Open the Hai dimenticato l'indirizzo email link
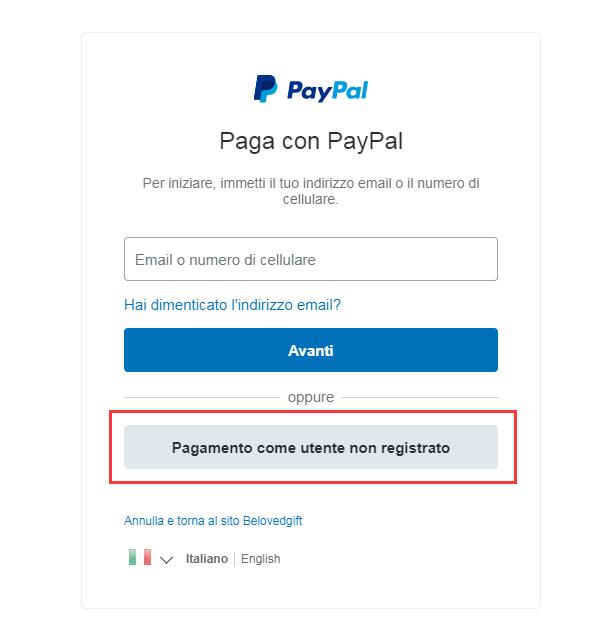This screenshot has width=600, height=630. [x=232, y=305]
